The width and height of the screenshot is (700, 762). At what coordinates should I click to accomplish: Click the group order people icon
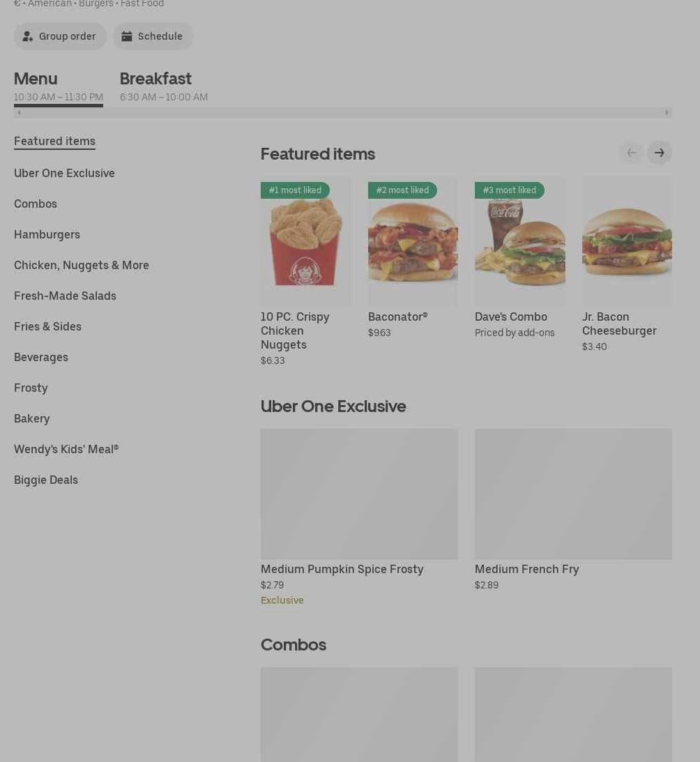[28, 36]
